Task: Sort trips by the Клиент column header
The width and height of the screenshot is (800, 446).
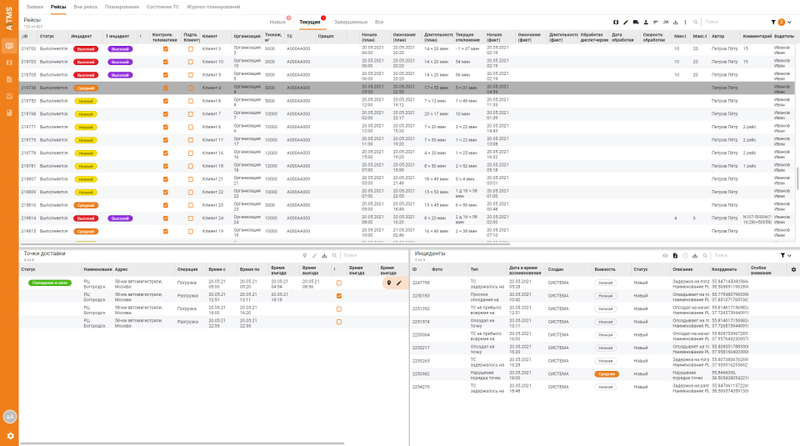Action: point(210,37)
